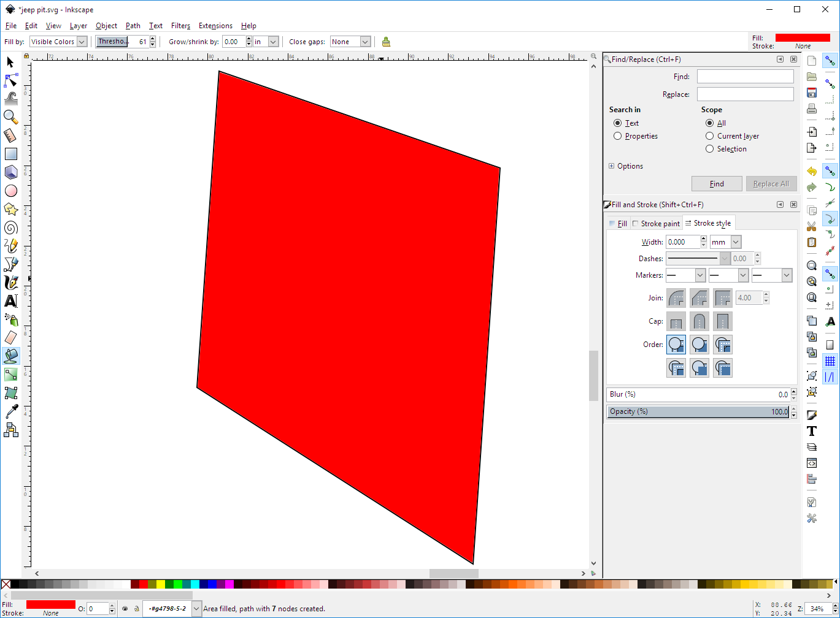This screenshot has width=840, height=618.
Task: Click the Find button
Action: (717, 184)
